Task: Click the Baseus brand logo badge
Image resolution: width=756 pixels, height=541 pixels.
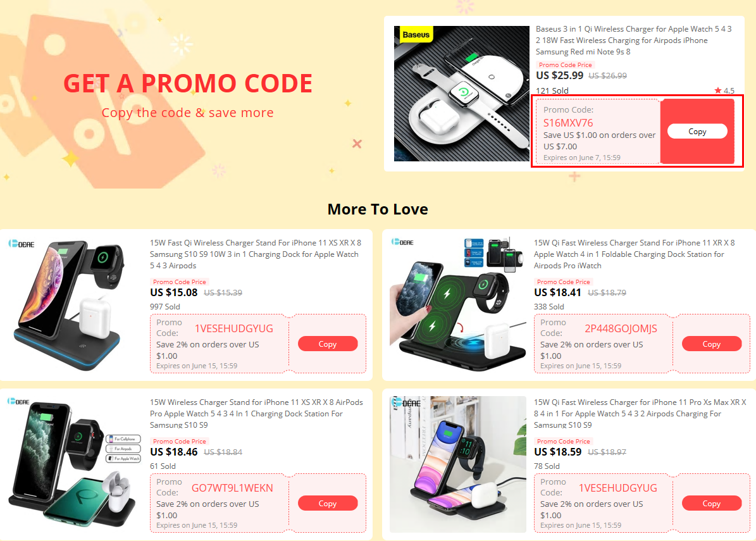Action: [416, 35]
